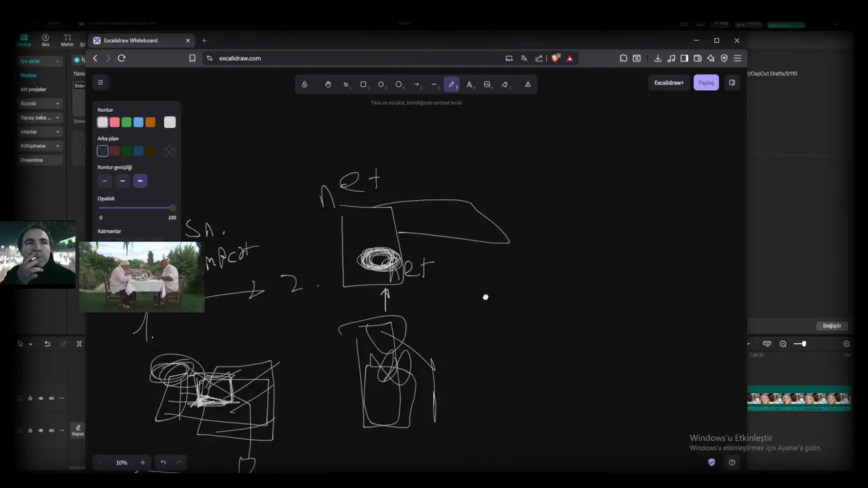The width and height of the screenshot is (868, 488).
Task: Pick the white Kontur stroke color
Action: [x=102, y=122]
